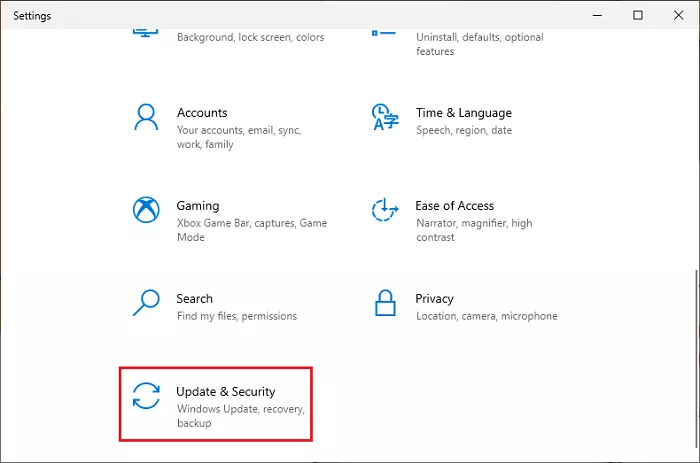Click the Ease of Access dashed-circle icon

pos(384,209)
